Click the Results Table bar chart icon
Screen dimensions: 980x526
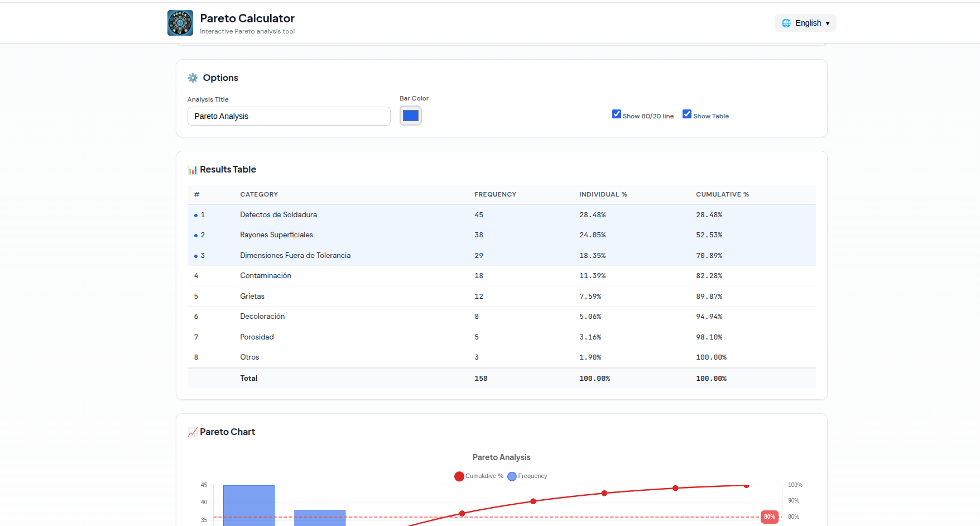[x=193, y=170]
